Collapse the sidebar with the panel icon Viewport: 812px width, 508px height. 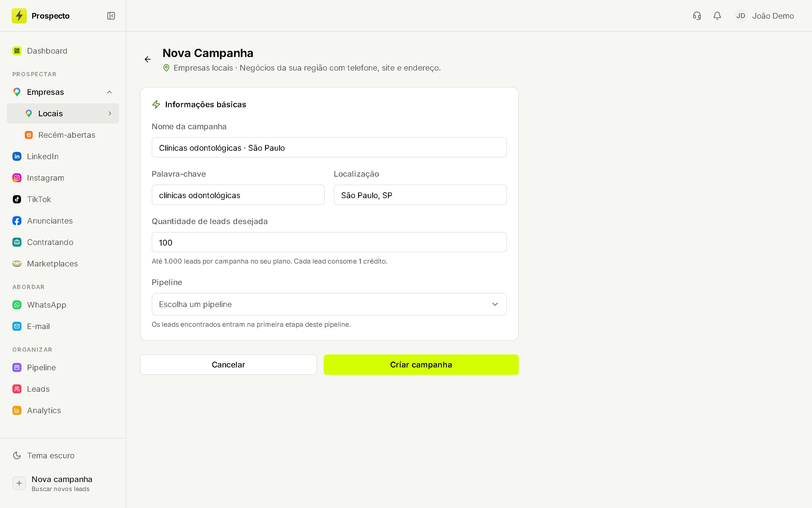pos(111,16)
